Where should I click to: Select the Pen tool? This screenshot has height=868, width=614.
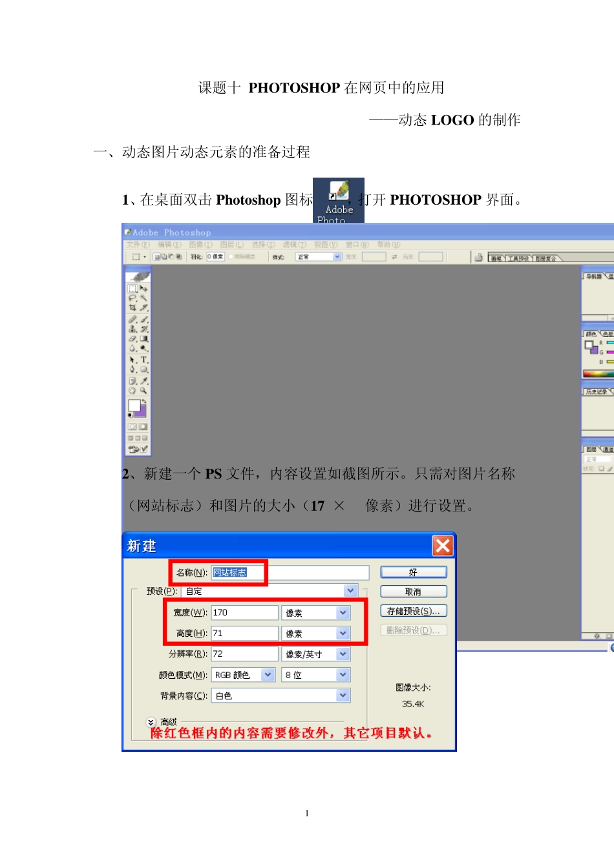[x=132, y=369]
